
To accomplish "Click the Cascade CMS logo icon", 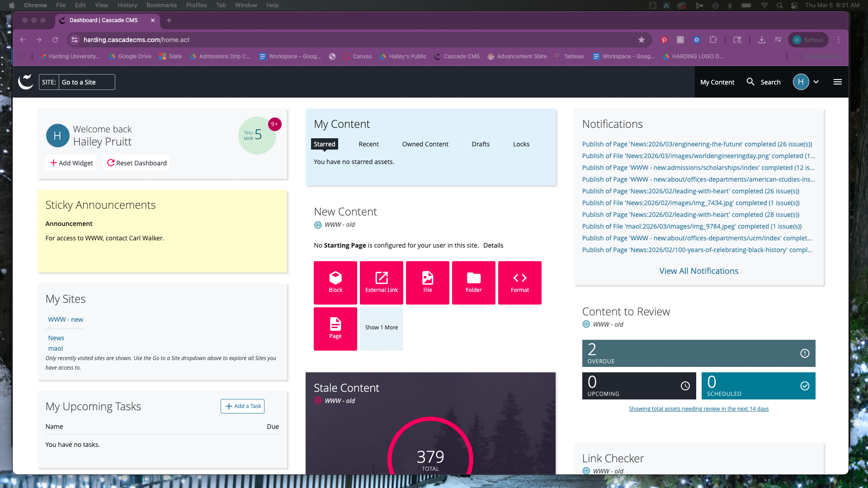I will [26, 82].
